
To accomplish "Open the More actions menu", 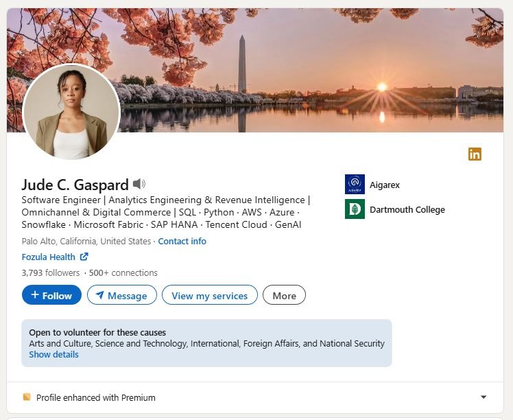I will click(284, 295).
